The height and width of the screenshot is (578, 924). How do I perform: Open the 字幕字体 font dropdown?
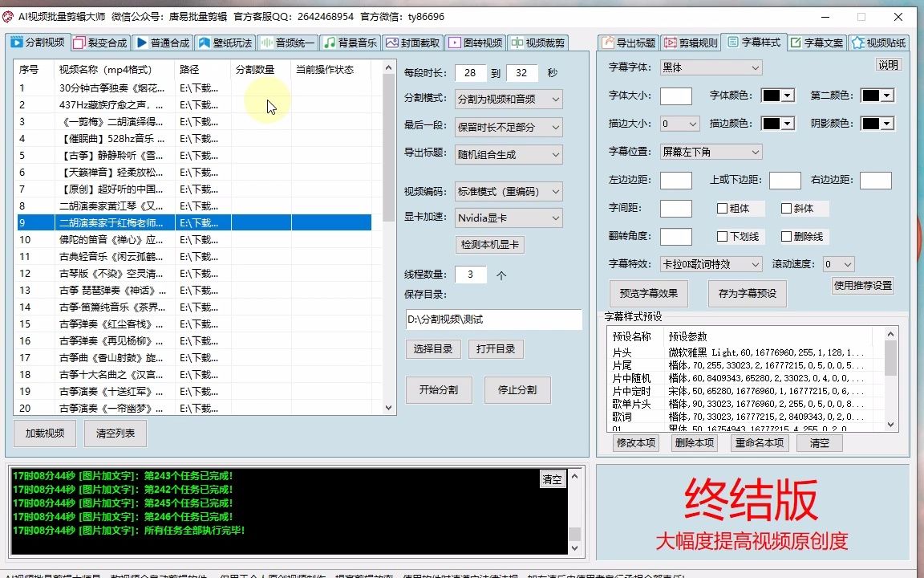(710, 67)
